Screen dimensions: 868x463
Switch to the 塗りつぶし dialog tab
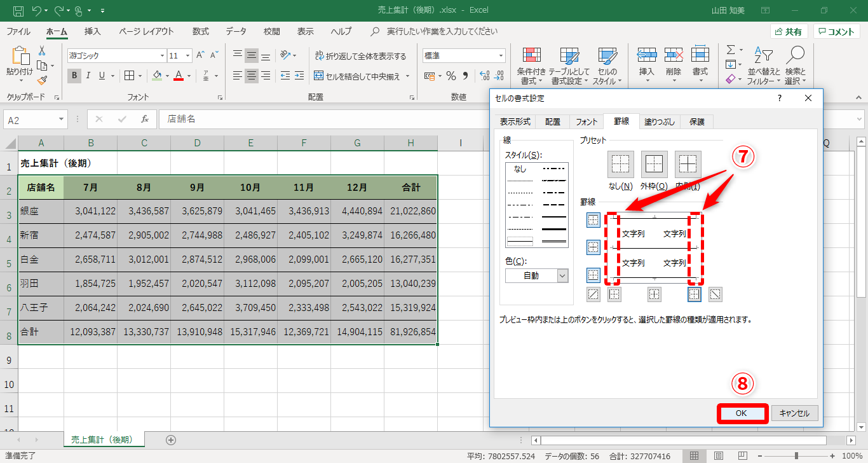pos(660,121)
